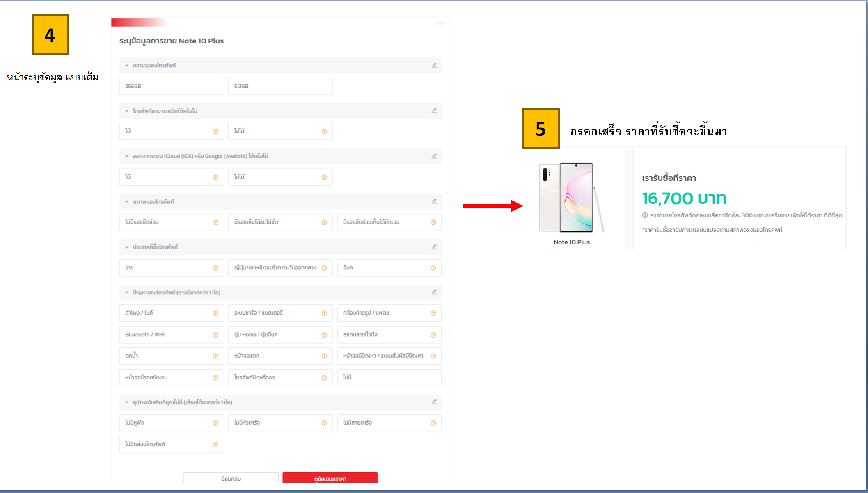Click edit pencil for missing accessories section

pyautogui.click(x=434, y=402)
